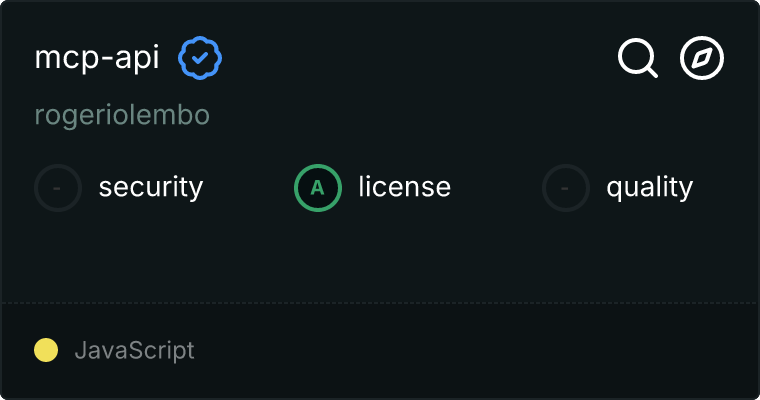This screenshot has height=400, width=760.
Task: Click the quality rating label
Action: pyautogui.click(x=649, y=187)
